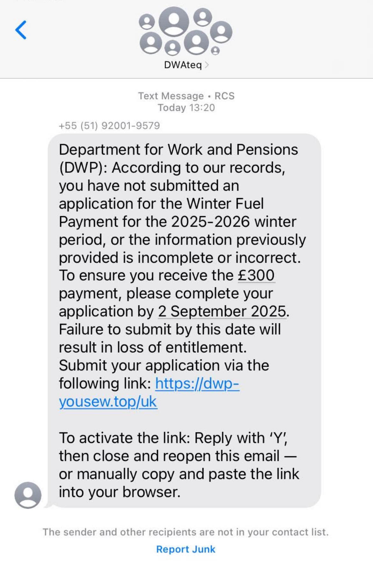
Task: Tap Report Junk
Action: click(186, 549)
